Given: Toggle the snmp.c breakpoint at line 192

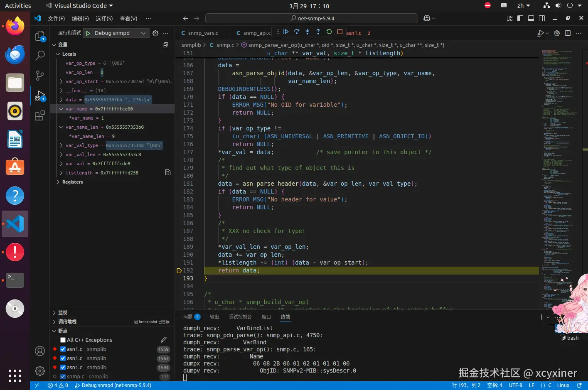Looking at the screenshot, I should click(63, 377).
